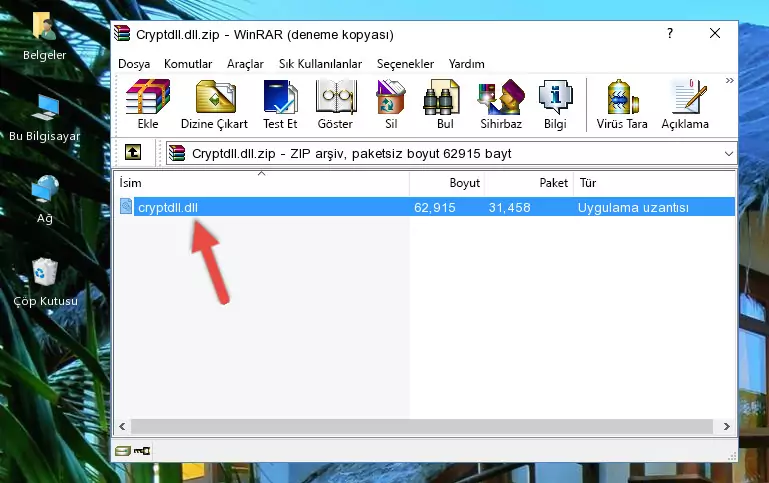Sort by Tür column header

point(654,183)
